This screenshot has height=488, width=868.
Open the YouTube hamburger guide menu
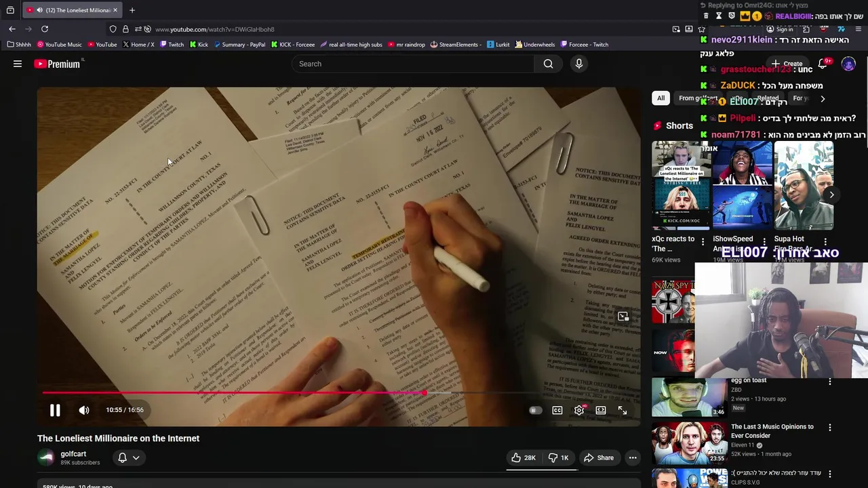click(18, 64)
